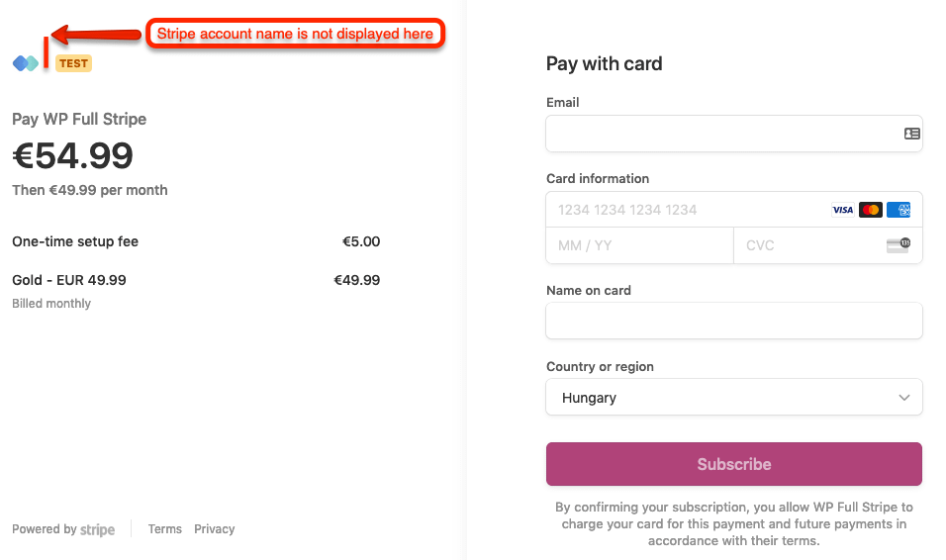Click the American Express icon

[899, 210]
